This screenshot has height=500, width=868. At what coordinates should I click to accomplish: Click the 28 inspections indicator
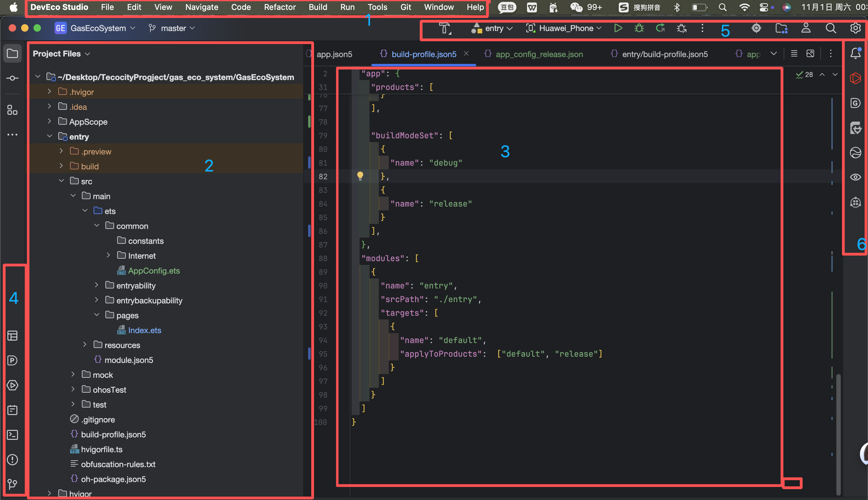point(804,74)
